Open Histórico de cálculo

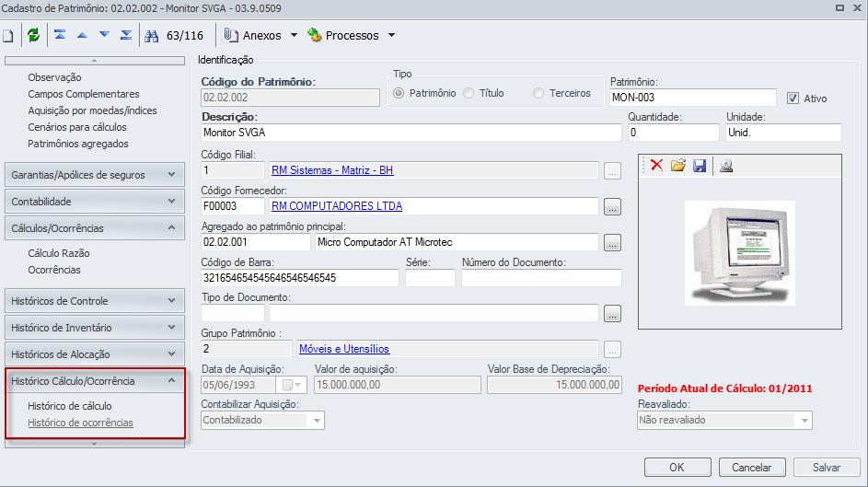pyautogui.click(x=70, y=406)
